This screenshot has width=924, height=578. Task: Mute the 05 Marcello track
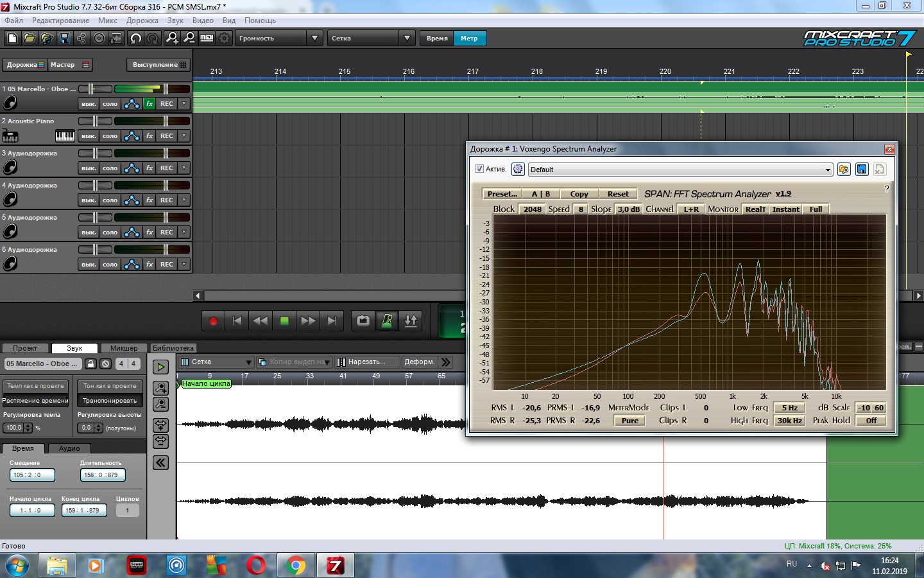click(x=89, y=103)
